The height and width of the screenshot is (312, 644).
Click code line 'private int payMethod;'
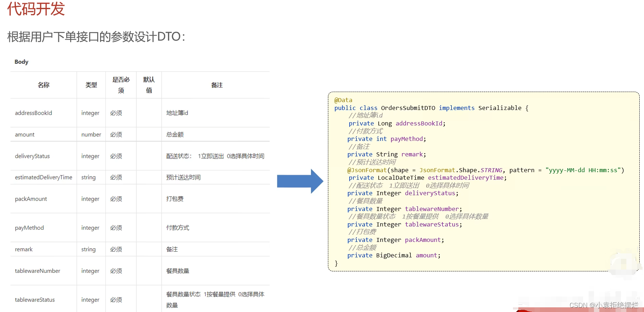tap(387, 139)
